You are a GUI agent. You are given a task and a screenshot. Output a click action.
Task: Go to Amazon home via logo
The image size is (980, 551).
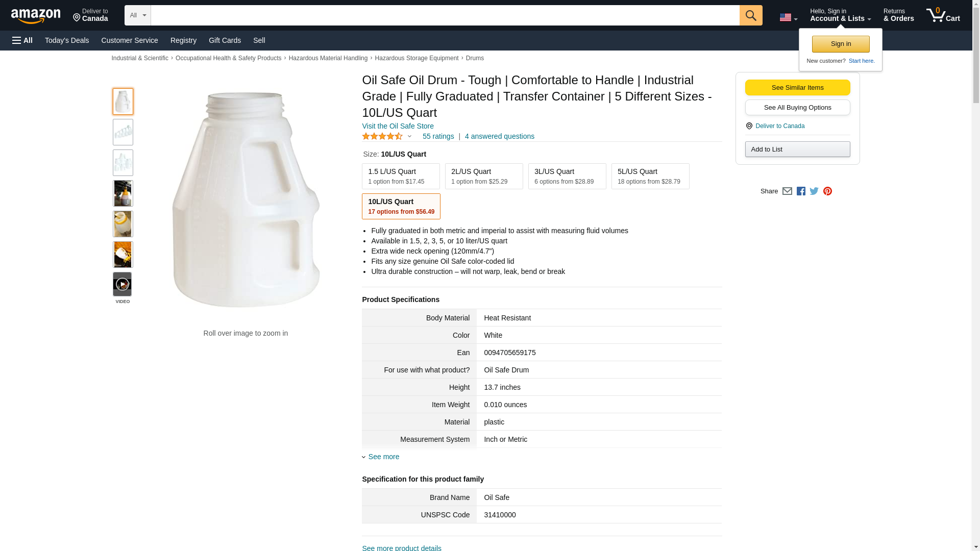pyautogui.click(x=36, y=16)
